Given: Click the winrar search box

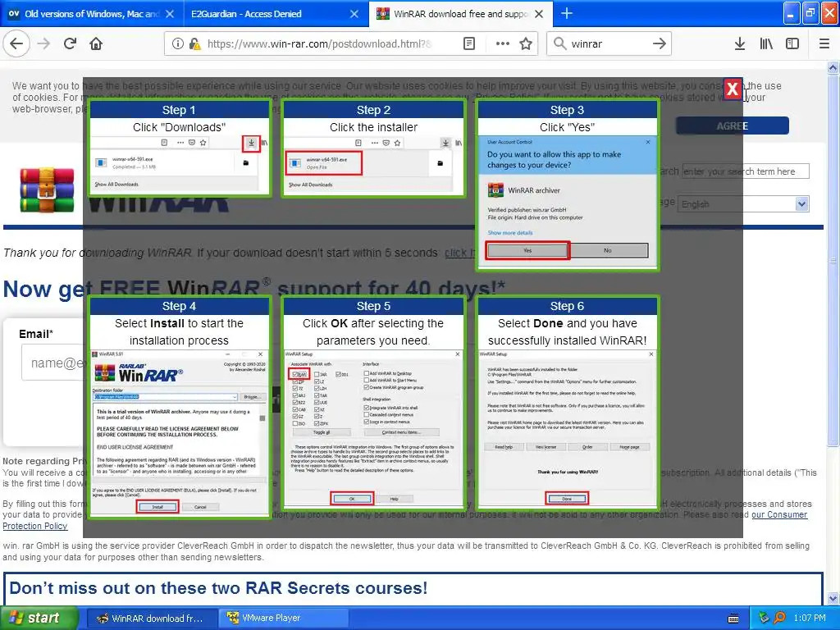Looking at the screenshot, I should point(608,43).
